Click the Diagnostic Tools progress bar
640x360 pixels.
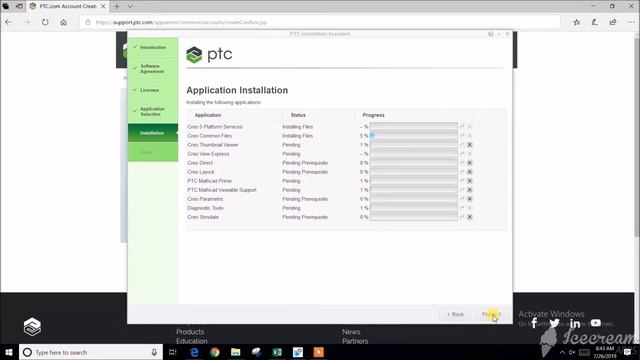click(x=413, y=208)
